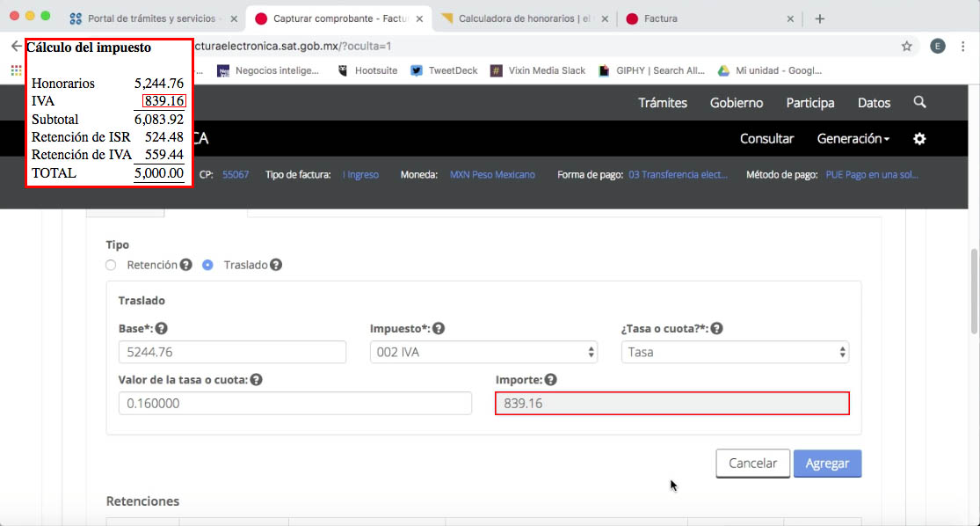Image resolution: width=980 pixels, height=526 pixels.
Task: Bookmark this page with star icon
Action: click(x=907, y=46)
